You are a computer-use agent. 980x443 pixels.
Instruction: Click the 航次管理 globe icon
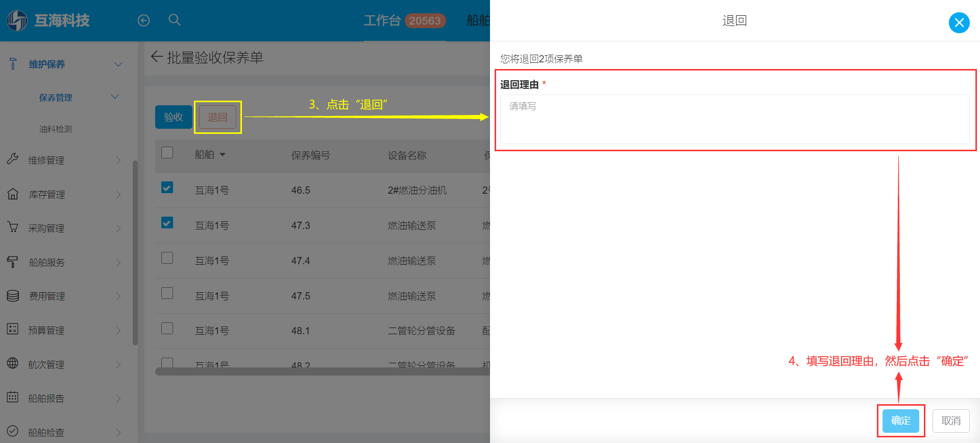(x=13, y=363)
